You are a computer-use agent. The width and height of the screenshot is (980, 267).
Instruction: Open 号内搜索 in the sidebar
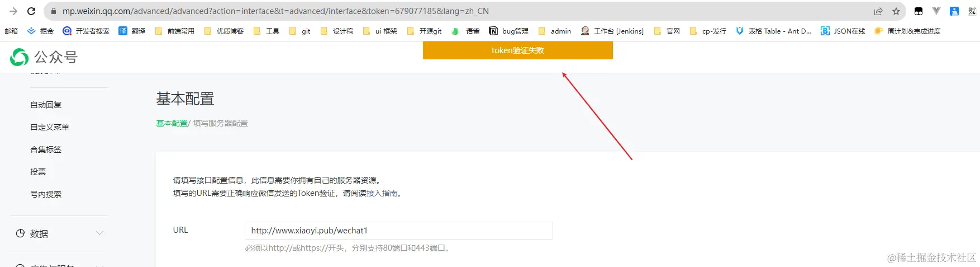point(46,194)
